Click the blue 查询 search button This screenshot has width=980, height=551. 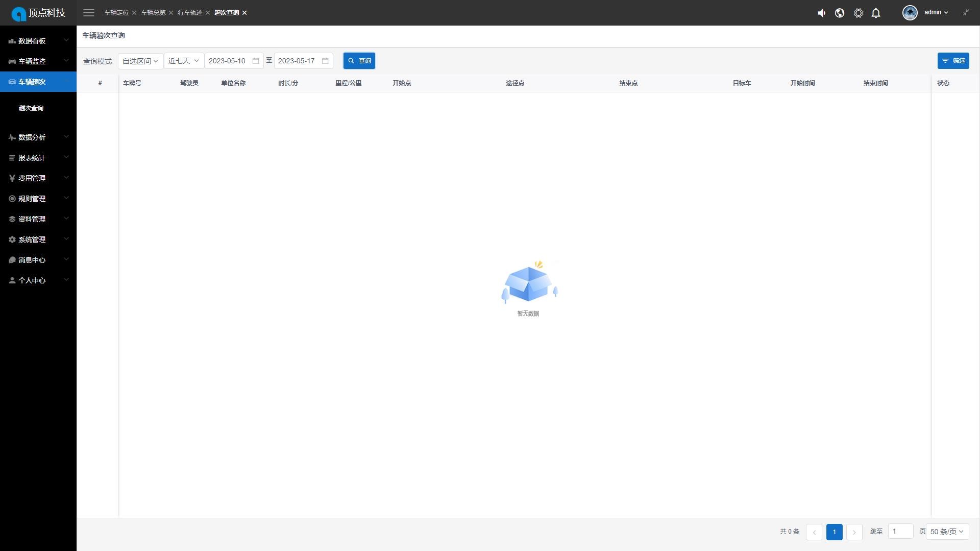[x=359, y=61]
